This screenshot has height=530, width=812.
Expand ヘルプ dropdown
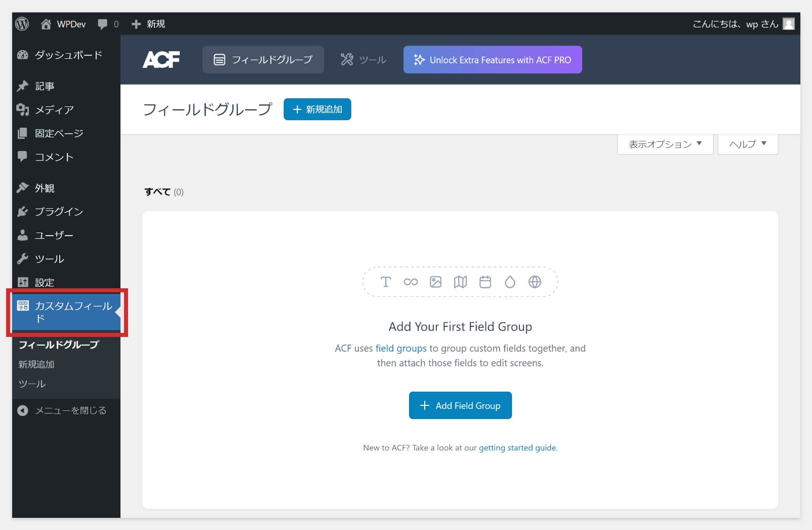748,144
